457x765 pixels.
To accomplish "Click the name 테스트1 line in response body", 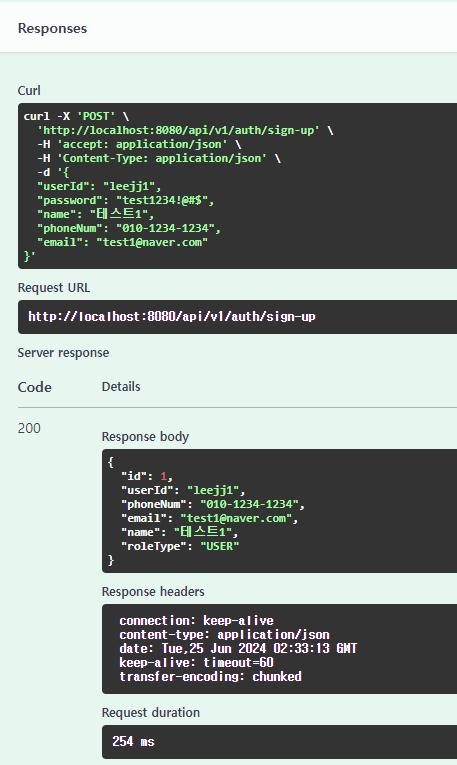I will point(179,532).
